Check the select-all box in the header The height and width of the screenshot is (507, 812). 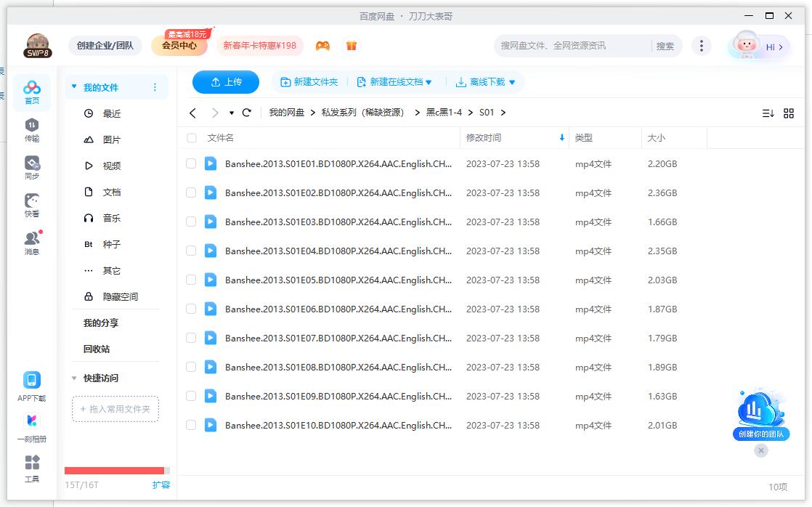[191, 138]
